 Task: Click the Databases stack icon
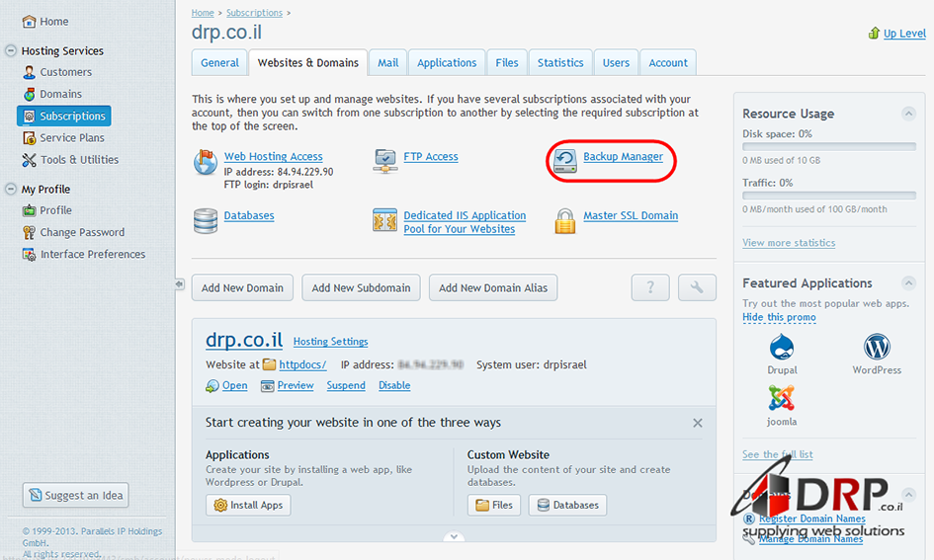coord(206,220)
